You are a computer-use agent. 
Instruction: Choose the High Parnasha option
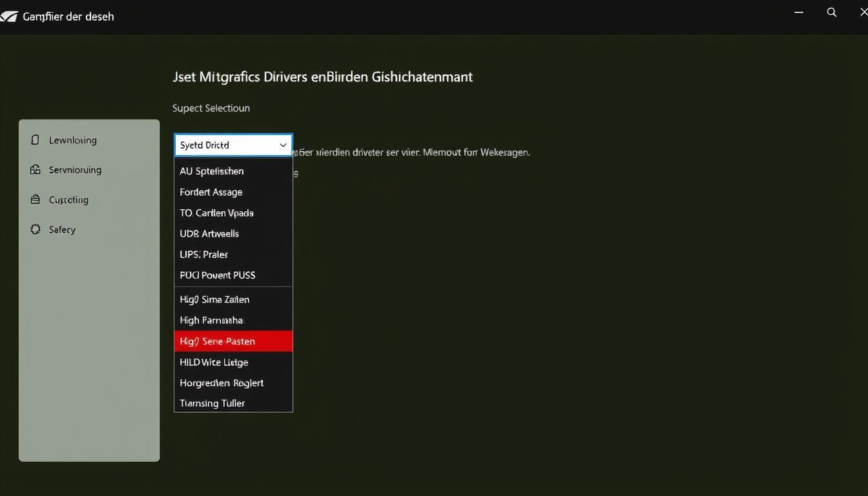tap(233, 320)
